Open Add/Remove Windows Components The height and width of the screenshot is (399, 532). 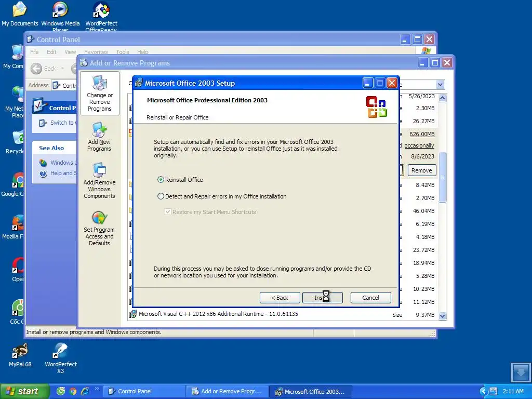point(99,180)
